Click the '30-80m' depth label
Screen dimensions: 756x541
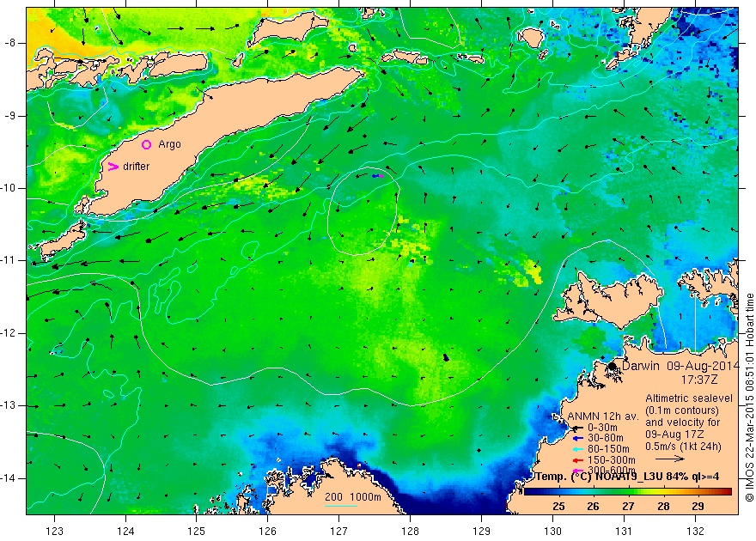point(605,439)
